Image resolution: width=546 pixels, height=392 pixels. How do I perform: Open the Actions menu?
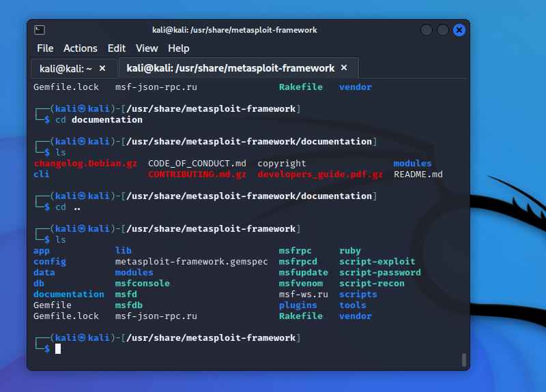click(81, 48)
